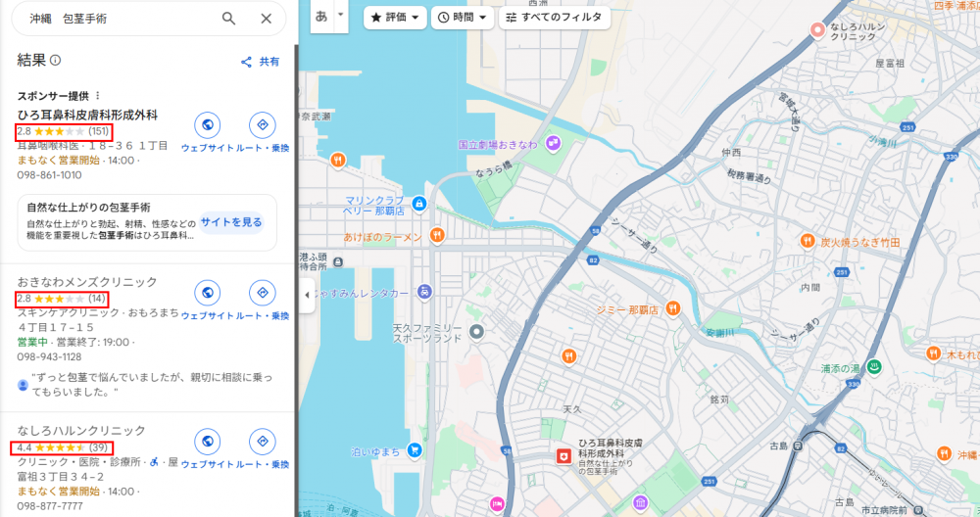Click the ジミー 那覇店 restaurant marker
The width and height of the screenshot is (980, 517).
672,307
